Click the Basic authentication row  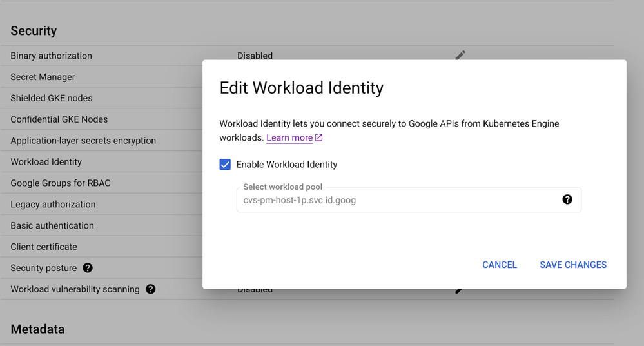[x=52, y=226]
